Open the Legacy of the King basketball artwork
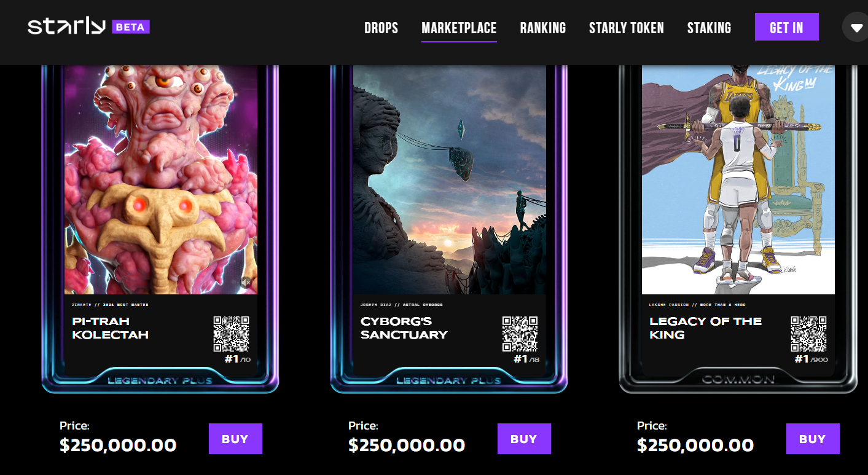 pos(738,179)
